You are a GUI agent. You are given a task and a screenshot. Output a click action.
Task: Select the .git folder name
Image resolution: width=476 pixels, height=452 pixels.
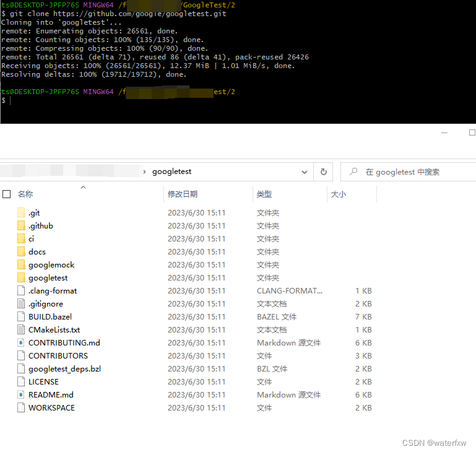[34, 213]
